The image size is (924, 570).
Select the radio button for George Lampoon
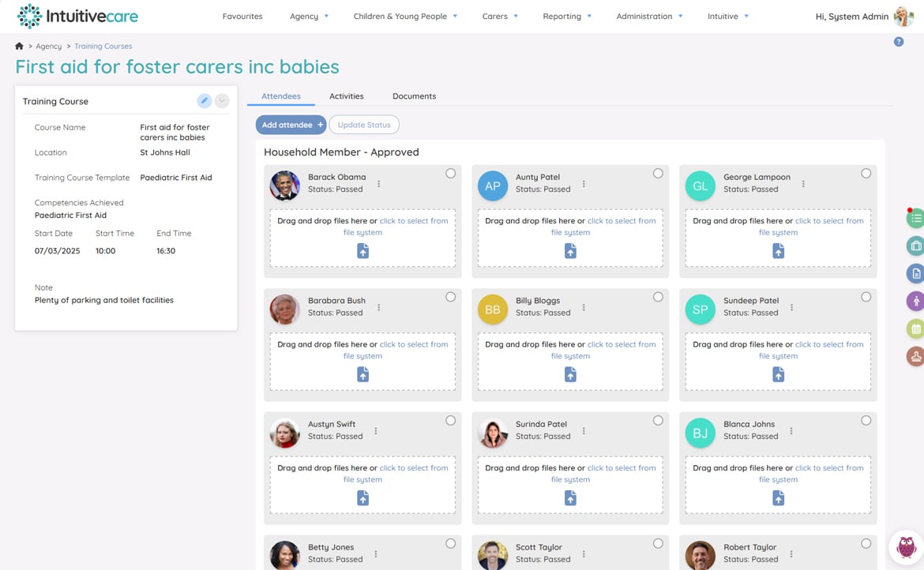point(866,173)
